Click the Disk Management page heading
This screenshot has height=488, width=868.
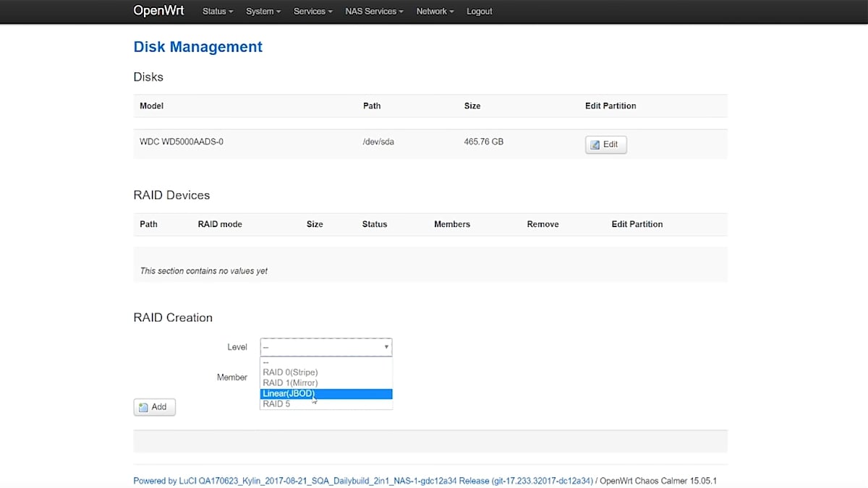point(197,47)
